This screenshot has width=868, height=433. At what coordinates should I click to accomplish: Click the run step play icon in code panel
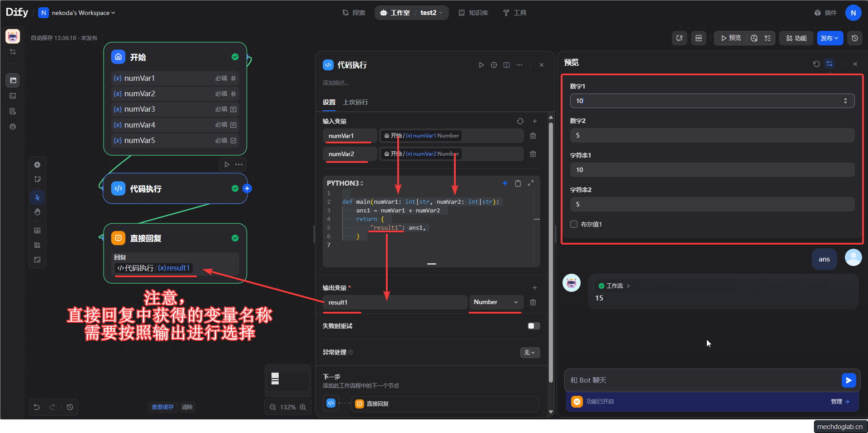point(481,65)
